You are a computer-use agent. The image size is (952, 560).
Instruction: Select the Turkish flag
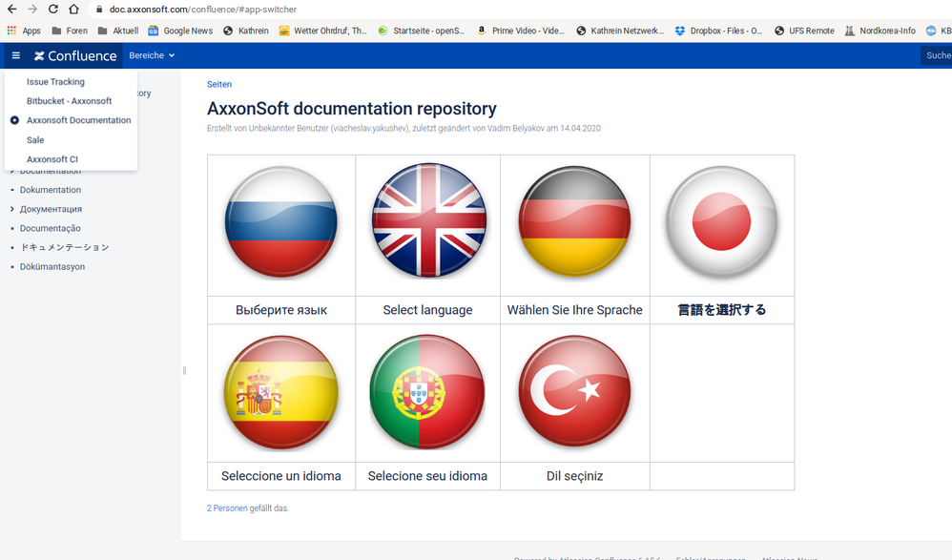574,391
